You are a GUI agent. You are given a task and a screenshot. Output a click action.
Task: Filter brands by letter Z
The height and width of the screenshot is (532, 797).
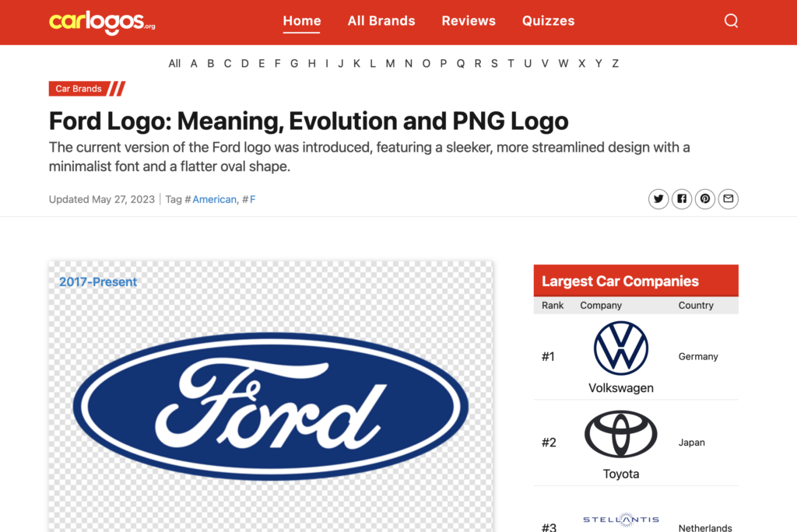click(615, 64)
